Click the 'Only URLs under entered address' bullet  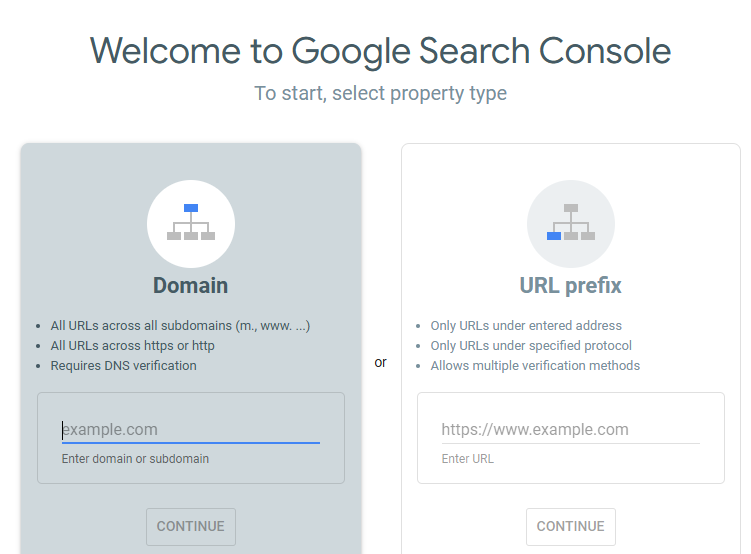[526, 326]
